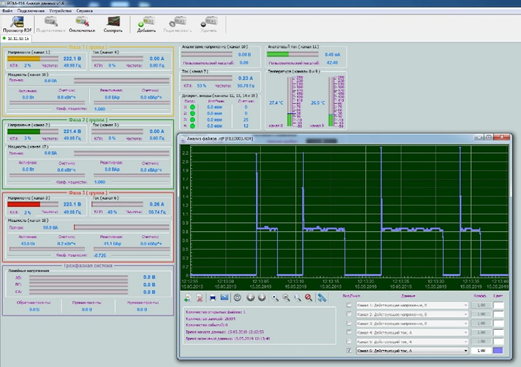Click the white colour swatch for Канал 1
Viewport: 521px width, 367px height.
[x=498, y=305]
